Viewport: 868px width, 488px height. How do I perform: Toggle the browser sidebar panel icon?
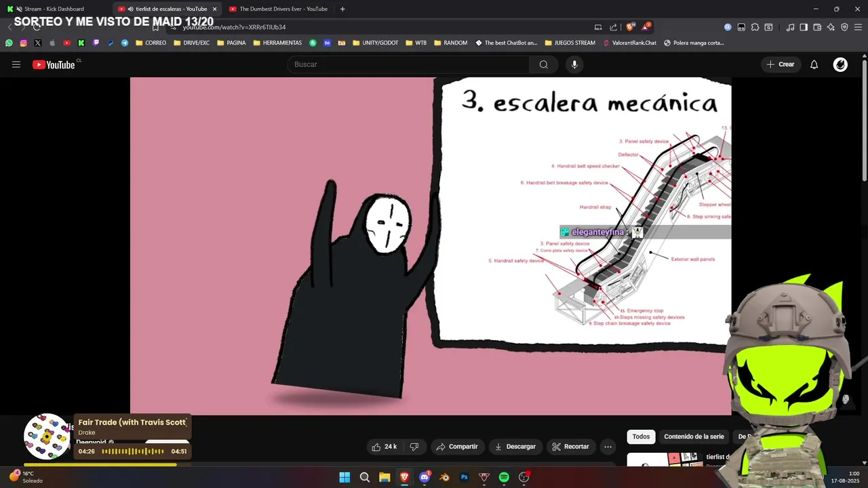pos(804,27)
